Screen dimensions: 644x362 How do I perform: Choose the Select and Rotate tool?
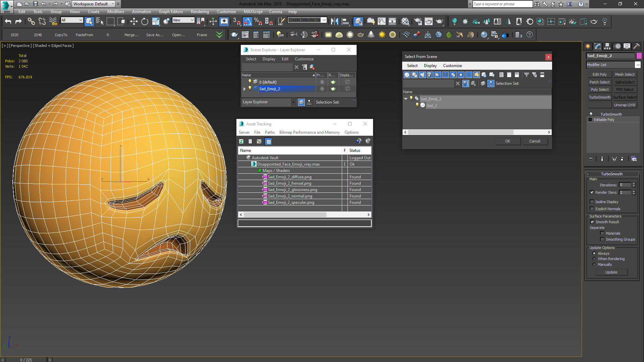[x=145, y=21]
